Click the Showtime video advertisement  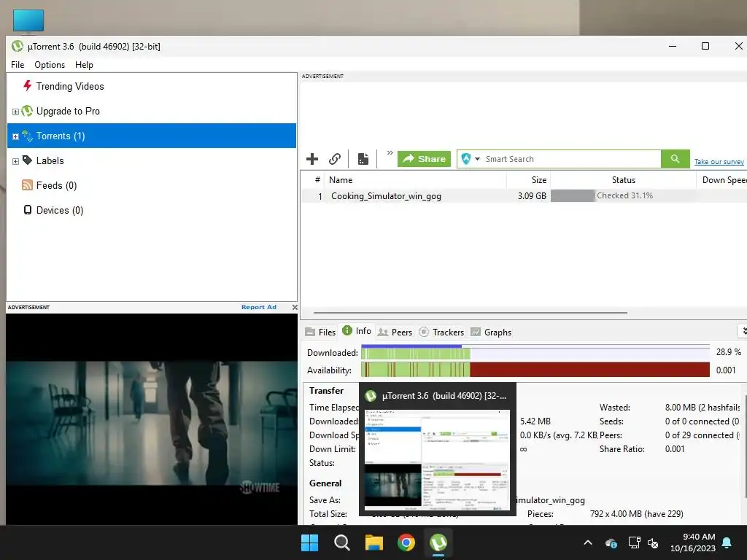(152, 419)
